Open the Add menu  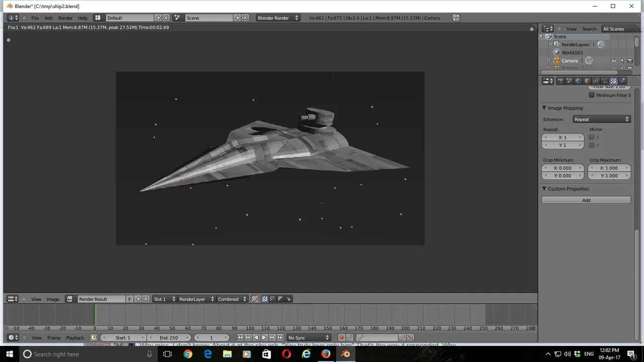(48, 18)
